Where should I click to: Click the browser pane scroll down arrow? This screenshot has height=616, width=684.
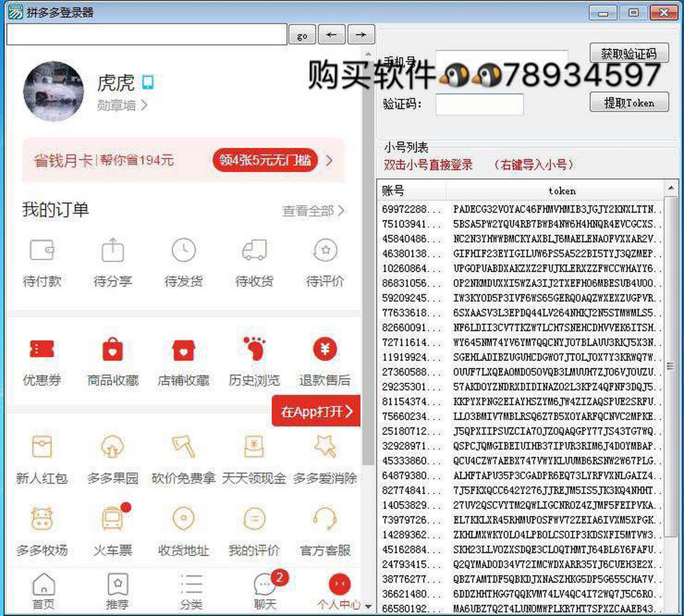[x=368, y=606]
